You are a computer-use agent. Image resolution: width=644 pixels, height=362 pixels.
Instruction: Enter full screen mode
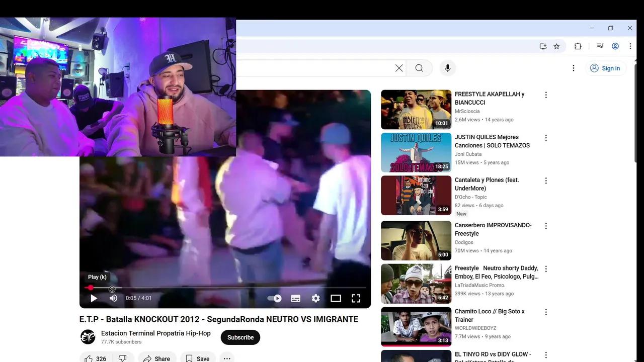356,298
